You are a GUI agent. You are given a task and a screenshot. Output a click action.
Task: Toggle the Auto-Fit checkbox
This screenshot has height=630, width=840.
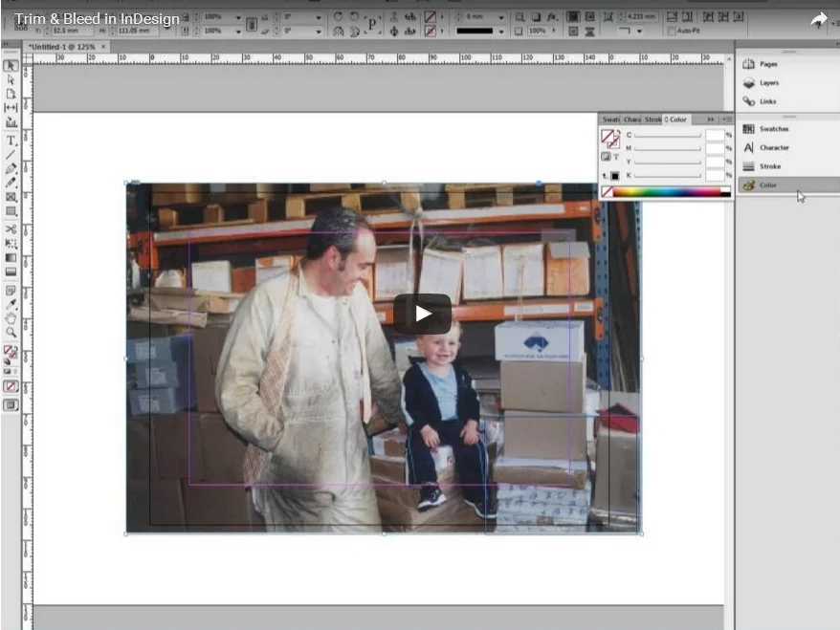pyautogui.click(x=672, y=32)
